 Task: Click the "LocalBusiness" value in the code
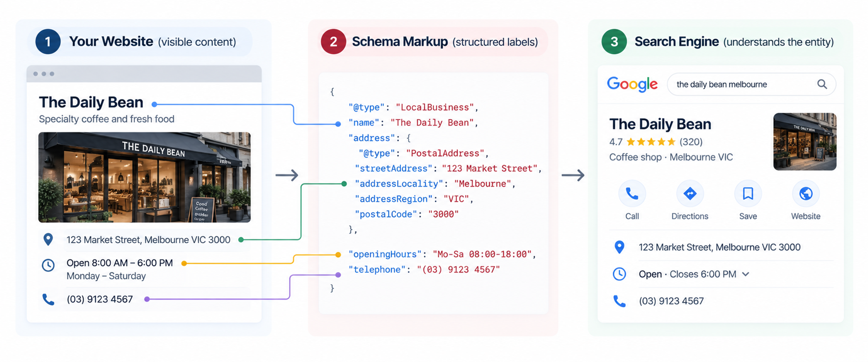coord(435,107)
